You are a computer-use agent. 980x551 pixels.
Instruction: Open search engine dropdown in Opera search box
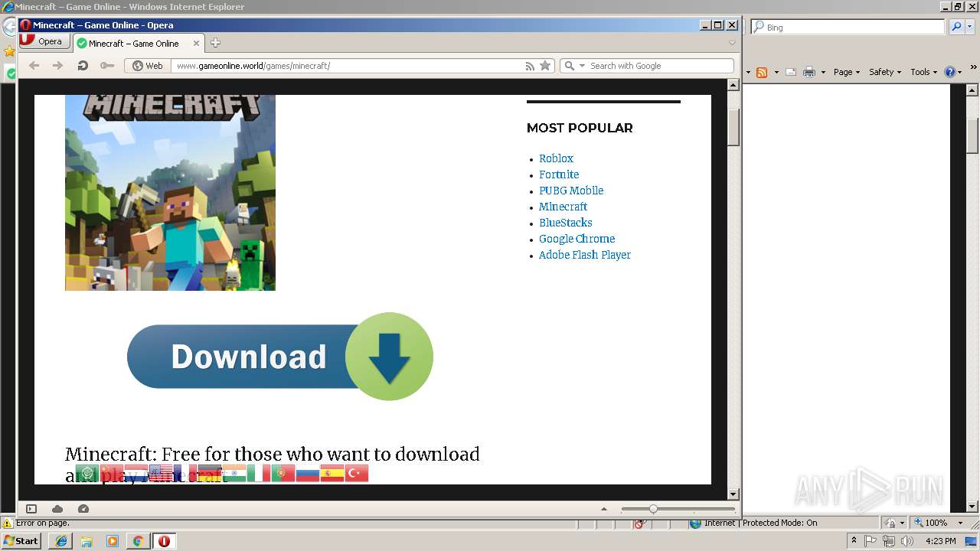[582, 66]
